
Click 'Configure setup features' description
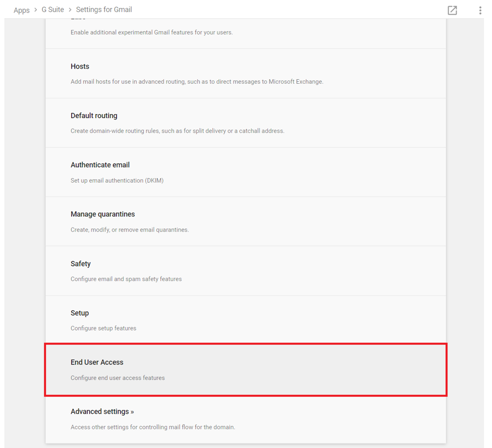(x=103, y=328)
